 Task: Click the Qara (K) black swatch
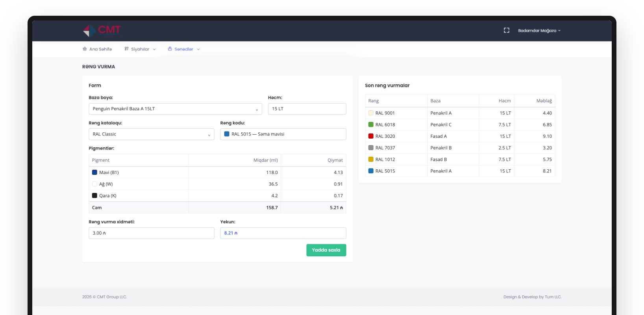(x=94, y=196)
